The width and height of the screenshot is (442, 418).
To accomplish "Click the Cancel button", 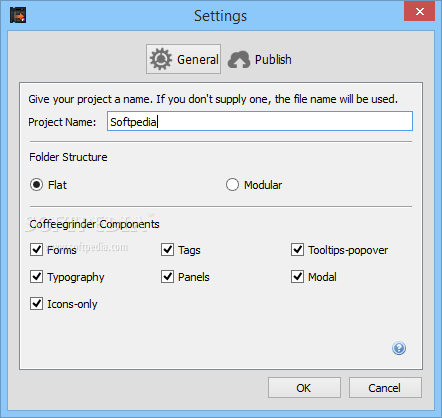I will click(385, 388).
